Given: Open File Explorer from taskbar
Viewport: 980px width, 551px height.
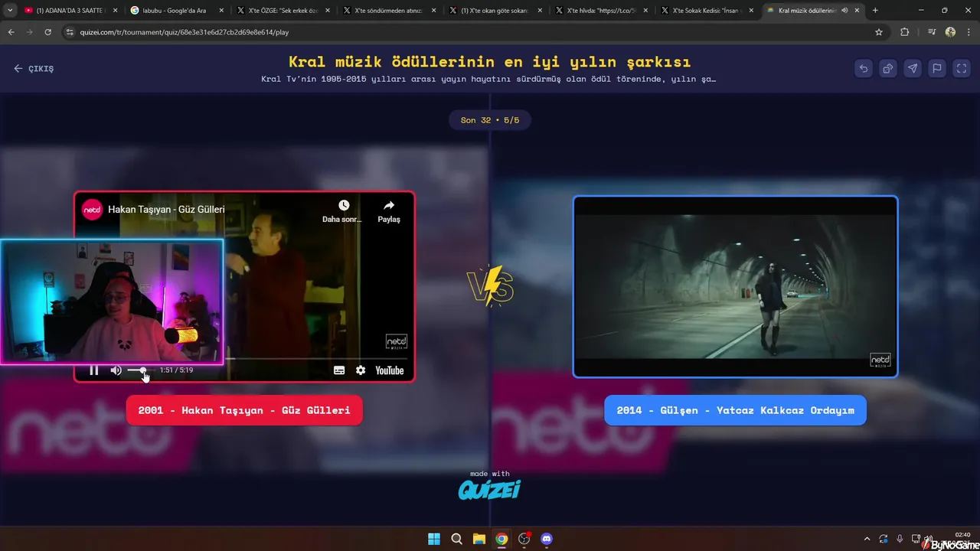Looking at the screenshot, I should coord(479,539).
